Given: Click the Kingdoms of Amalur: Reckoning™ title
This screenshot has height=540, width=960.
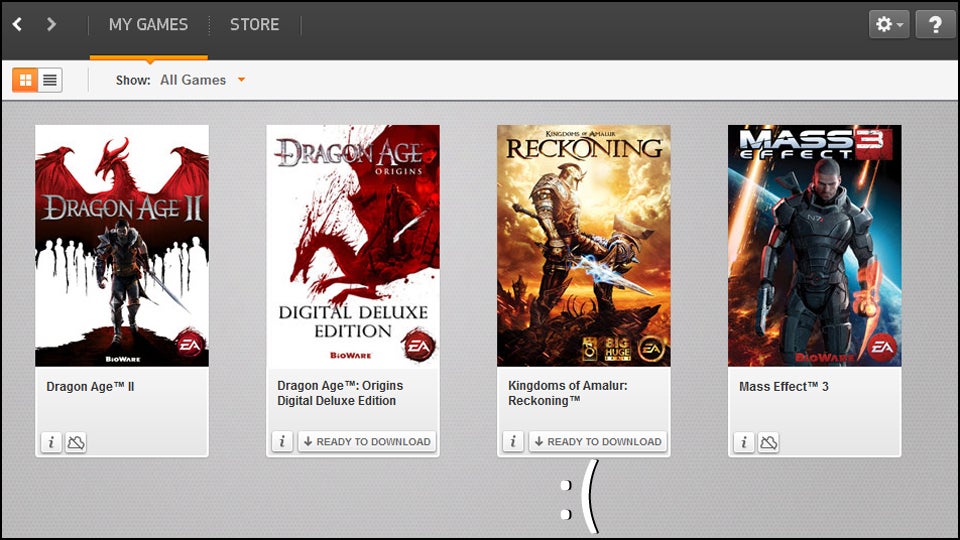Looking at the screenshot, I should point(568,393).
